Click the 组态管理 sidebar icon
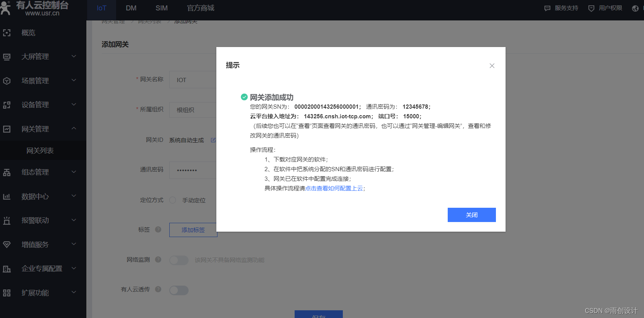The width and height of the screenshot is (644, 318). point(7,172)
